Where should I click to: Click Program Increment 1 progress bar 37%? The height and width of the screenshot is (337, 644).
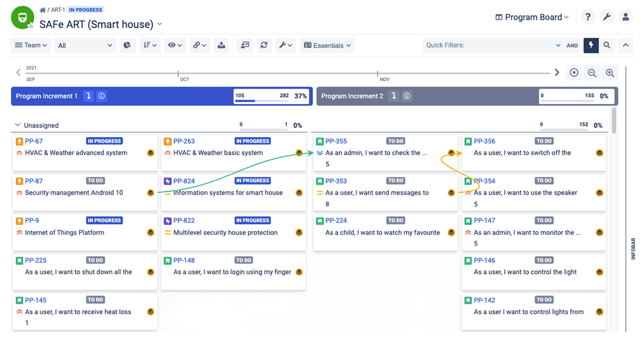point(271,96)
